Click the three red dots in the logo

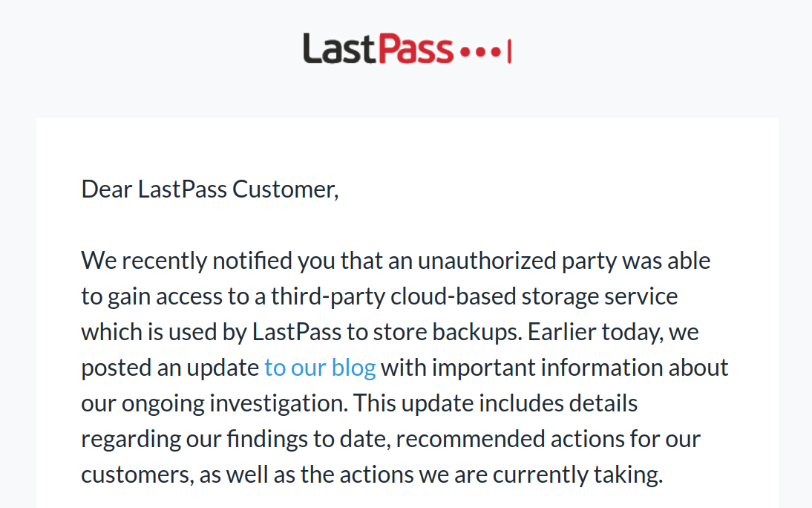[481, 53]
